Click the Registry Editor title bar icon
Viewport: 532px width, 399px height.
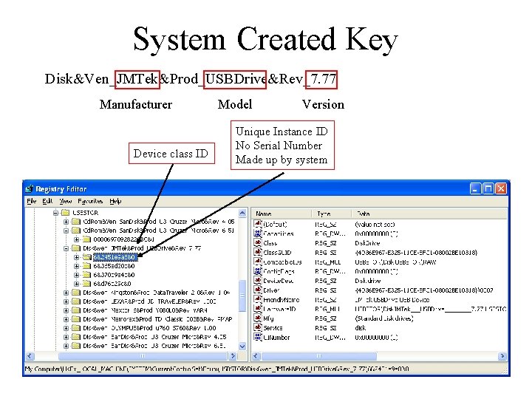pyautogui.click(x=29, y=189)
